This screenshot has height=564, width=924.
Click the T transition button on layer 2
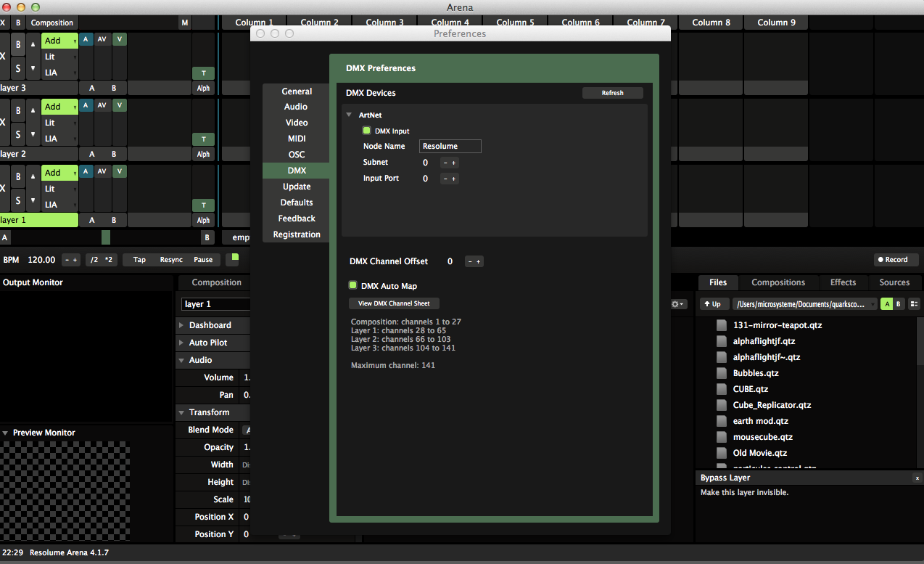coord(203,139)
